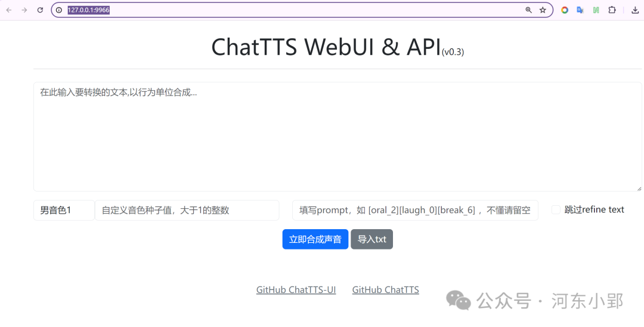Open the colorful circle browser extension
This screenshot has height=327, width=644.
[565, 10]
